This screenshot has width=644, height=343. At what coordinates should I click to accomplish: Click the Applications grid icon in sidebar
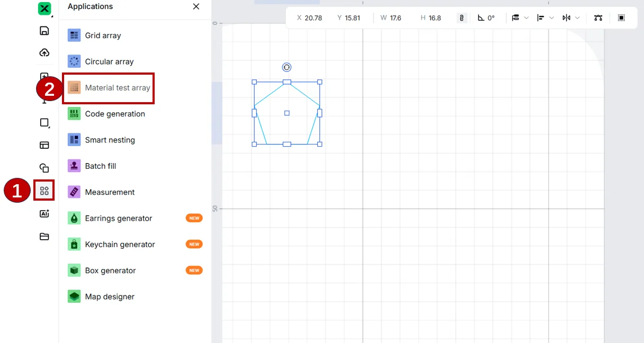(x=44, y=191)
